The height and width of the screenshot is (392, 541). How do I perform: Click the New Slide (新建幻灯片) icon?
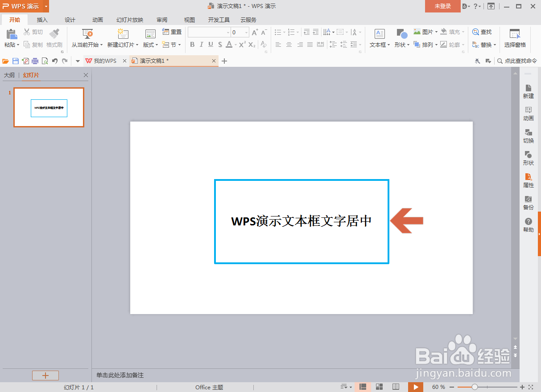coord(123,34)
